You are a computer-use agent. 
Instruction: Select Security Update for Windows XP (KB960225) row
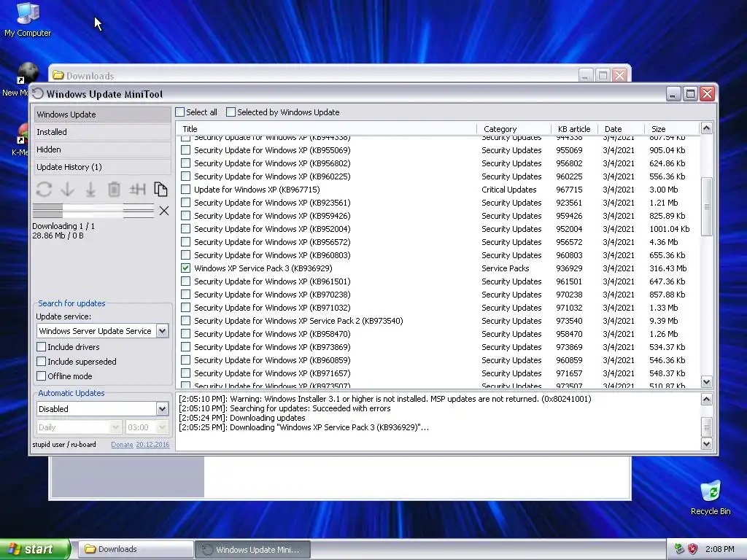pos(438,176)
